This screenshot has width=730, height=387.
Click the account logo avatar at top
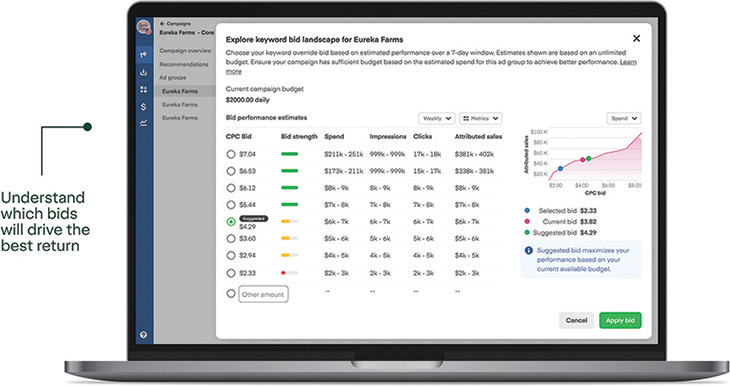coord(144,27)
